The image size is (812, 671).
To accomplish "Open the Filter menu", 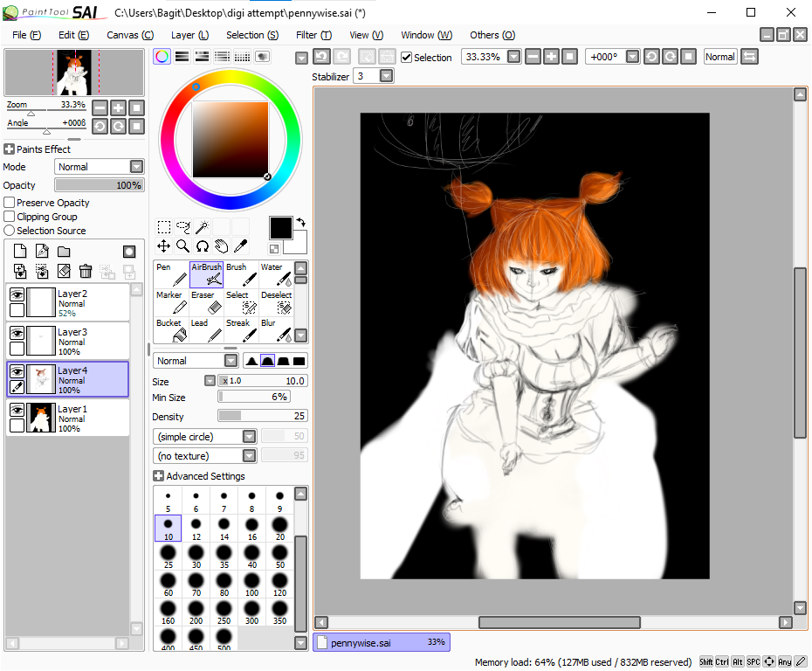I will [313, 35].
